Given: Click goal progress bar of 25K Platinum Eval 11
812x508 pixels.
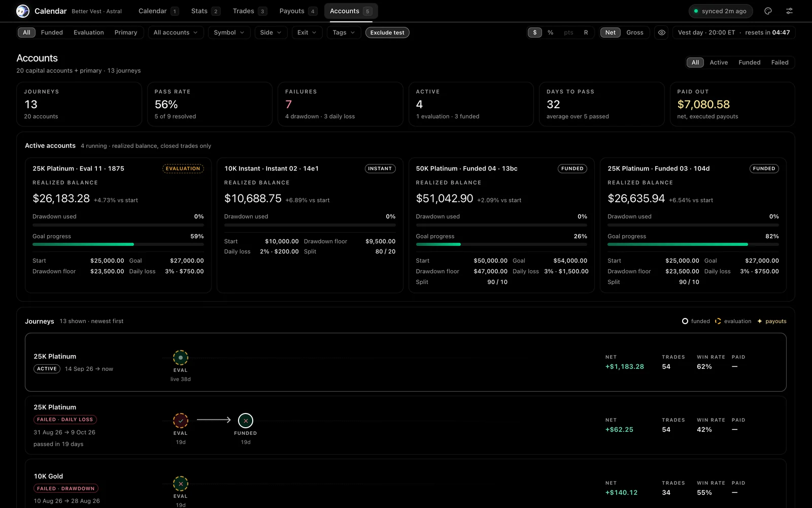Looking at the screenshot, I should tap(118, 244).
